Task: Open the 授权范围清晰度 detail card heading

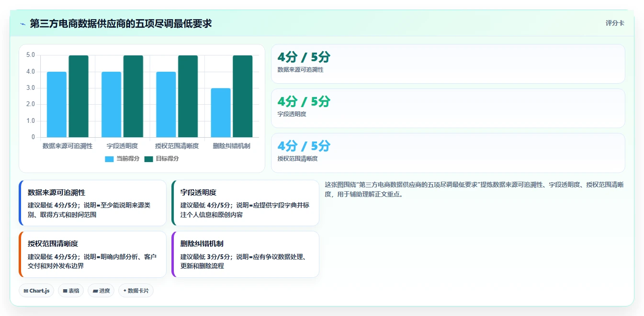Action: 53,244
